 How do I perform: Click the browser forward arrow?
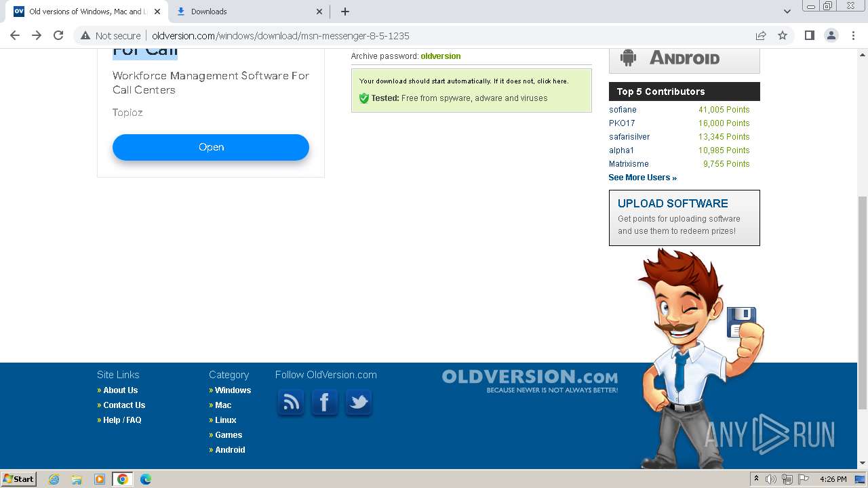pos(37,35)
